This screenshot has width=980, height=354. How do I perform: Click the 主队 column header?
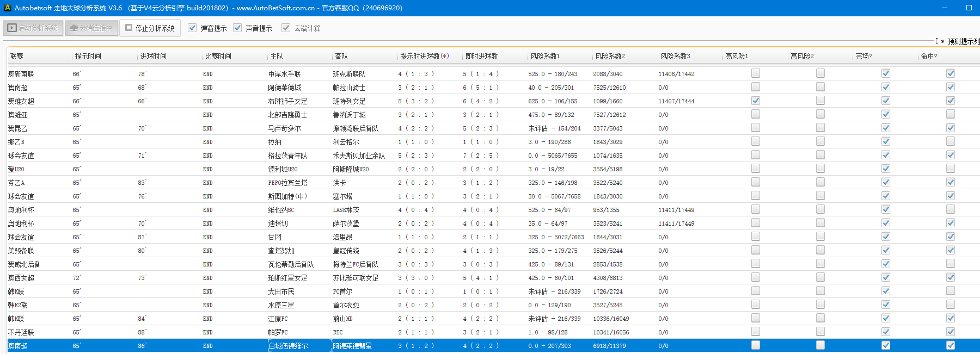coord(277,56)
